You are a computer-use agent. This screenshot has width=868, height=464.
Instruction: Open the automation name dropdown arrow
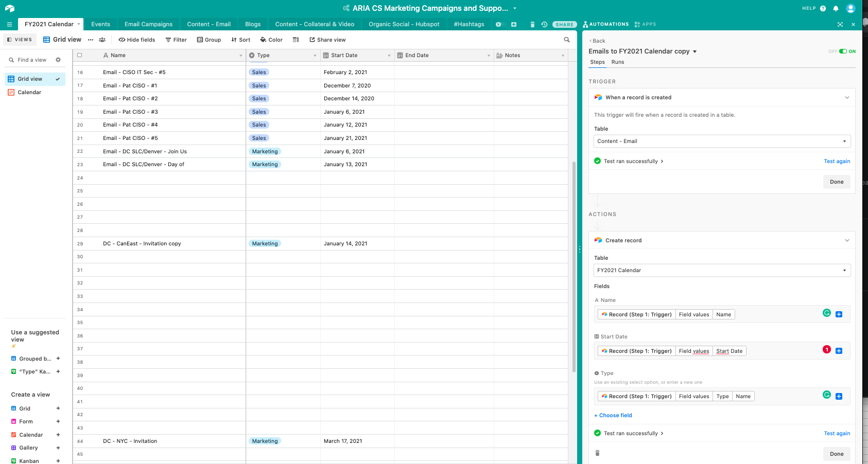coord(695,51)
